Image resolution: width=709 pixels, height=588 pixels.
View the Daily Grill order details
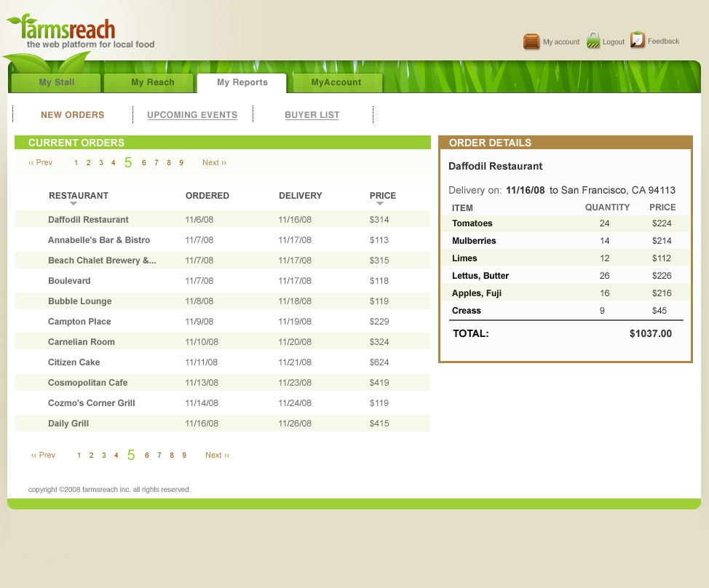[68, 424]
